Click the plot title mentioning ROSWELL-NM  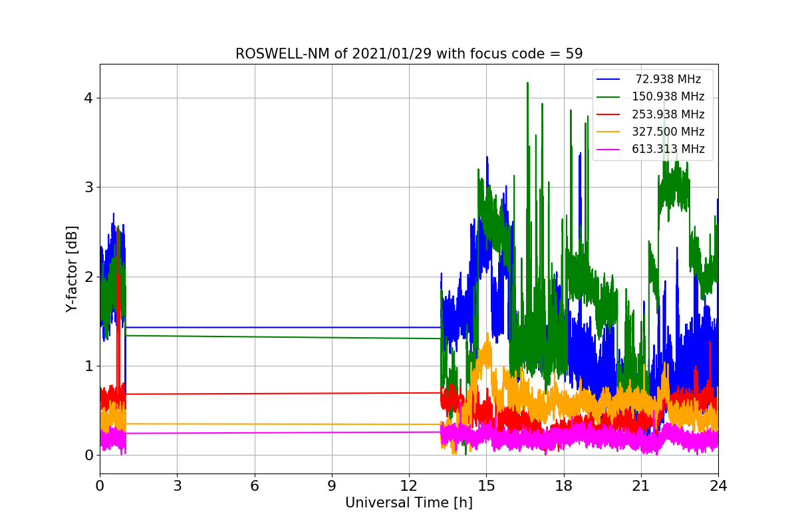tap(409, 54)
